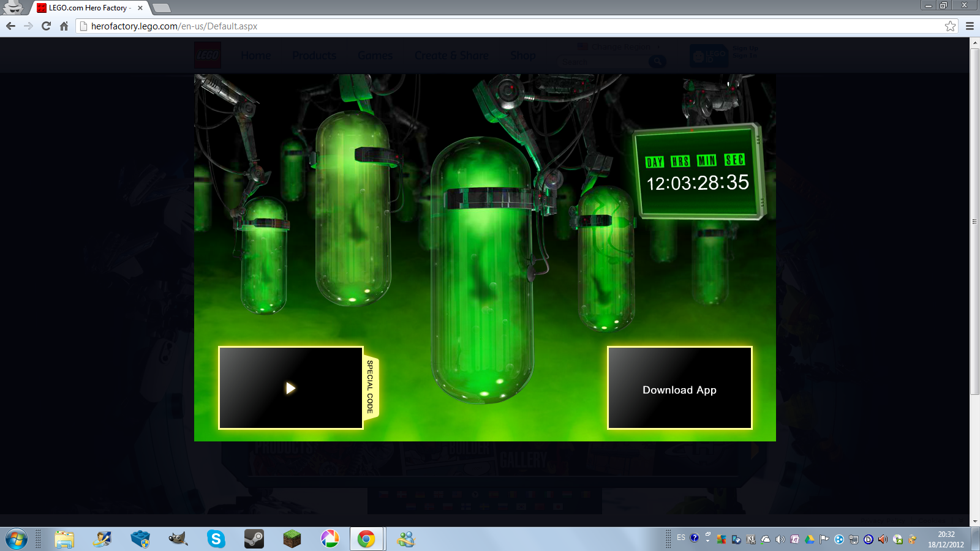Launch Steam from the taskbar
This screenshot has width=980, height=551.
(x=254, y=539)
